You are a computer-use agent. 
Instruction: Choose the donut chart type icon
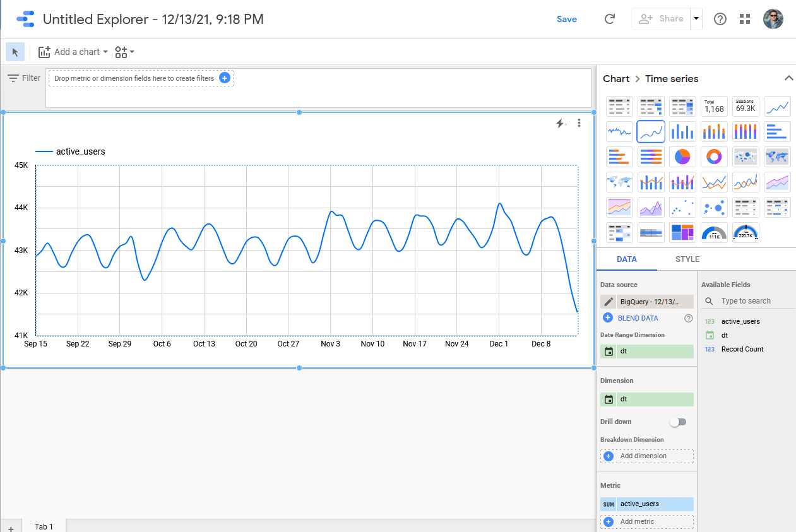click(x=714, y=157)
